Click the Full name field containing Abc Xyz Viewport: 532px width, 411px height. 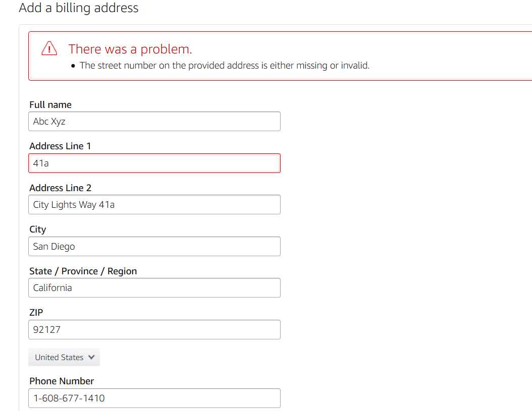154,122
